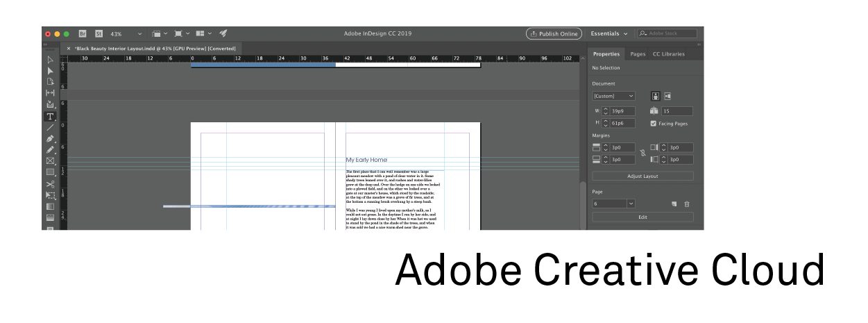Viewport: 868px width, 323px height.
Task: Open Adobe Bridge via Br icon
Action: click(83, 33)
